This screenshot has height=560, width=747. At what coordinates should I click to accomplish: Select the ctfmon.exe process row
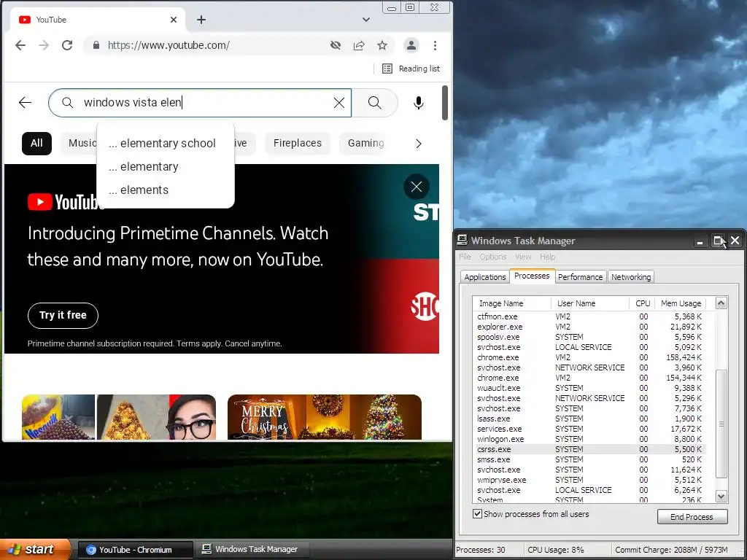click(x=589, y=316)
